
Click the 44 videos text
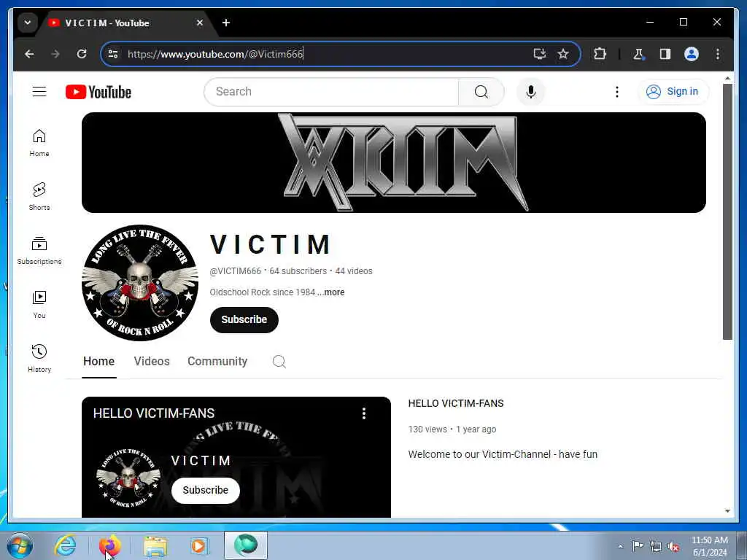point(354,271)
